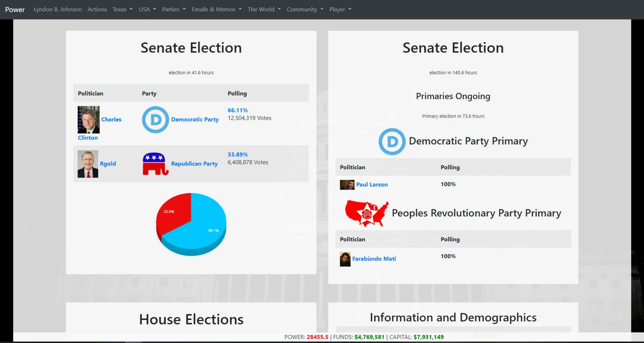
Task: Open Charles Clinton's portrait photo
Action: (89, 120)
